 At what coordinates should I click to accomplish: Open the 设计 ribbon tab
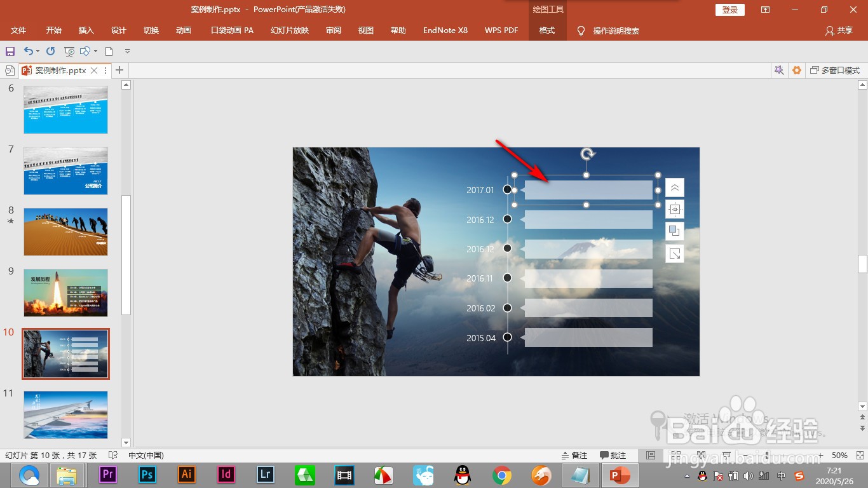click(119, 30)
